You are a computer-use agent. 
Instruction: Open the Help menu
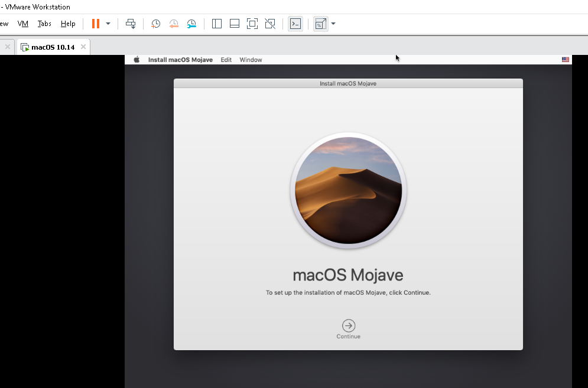tap(68, 24)
